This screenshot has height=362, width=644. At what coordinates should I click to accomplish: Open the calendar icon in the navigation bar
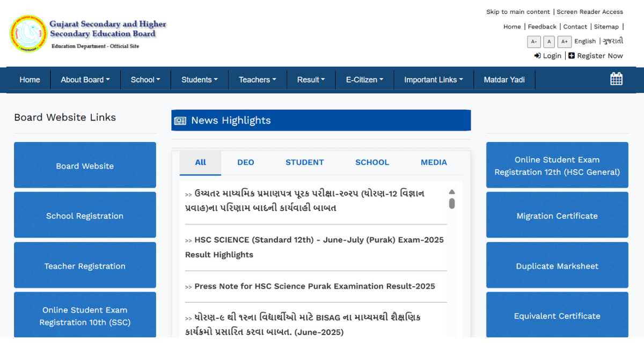pyautogui.click(x=616, y=78)
